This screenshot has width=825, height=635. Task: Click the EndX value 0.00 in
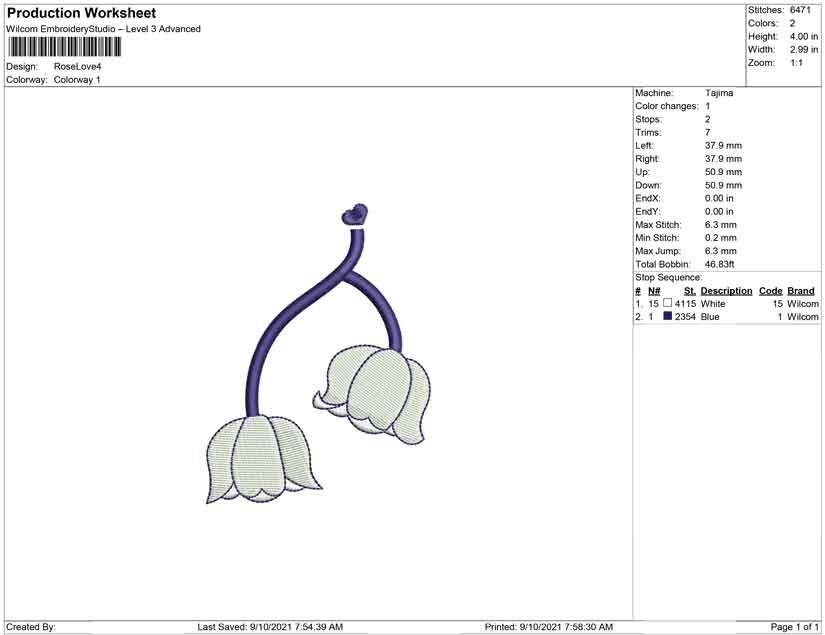[719, 198]
